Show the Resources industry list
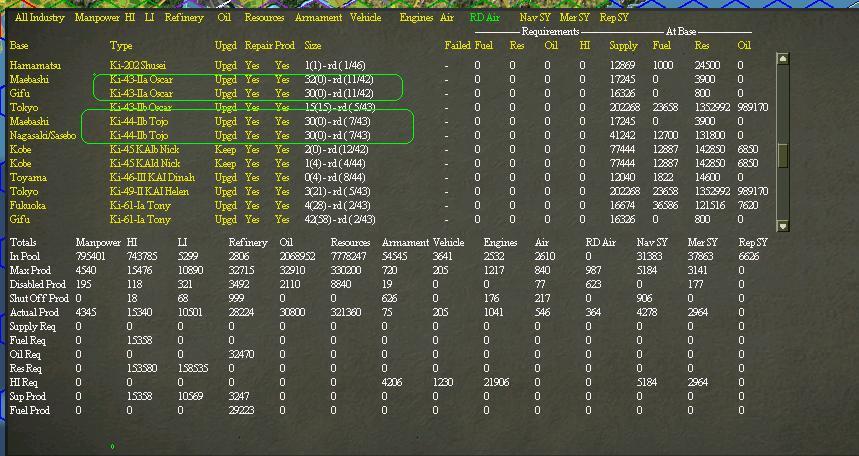Screen dimensions: 859x456 click(x=265, y=18)
